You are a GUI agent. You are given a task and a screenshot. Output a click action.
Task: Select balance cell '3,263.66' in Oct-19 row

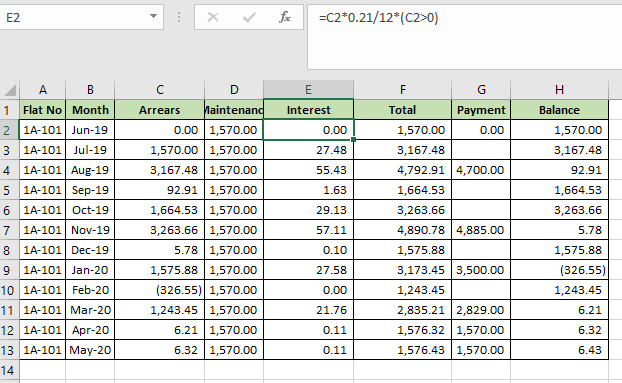pyautogui.click(x=559, y=210)
